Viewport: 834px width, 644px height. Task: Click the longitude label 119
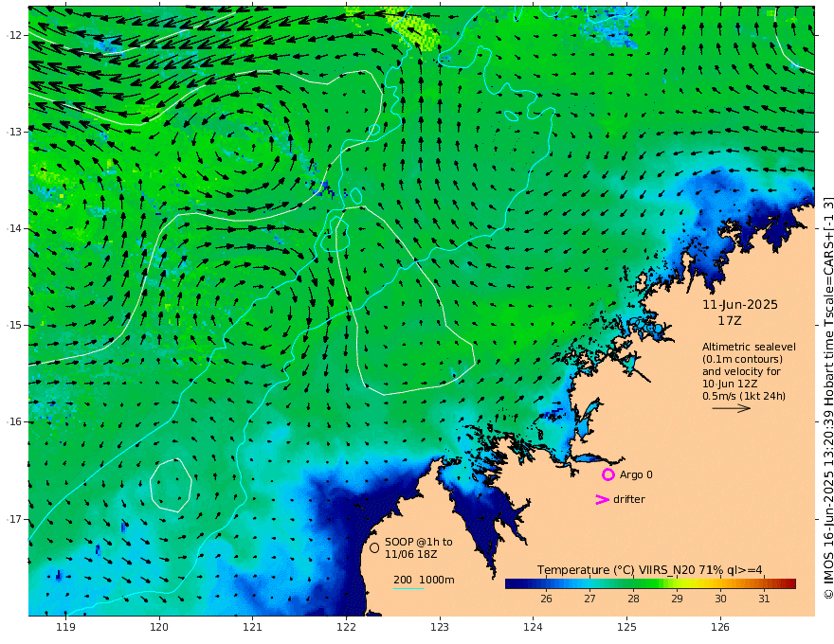66,628
